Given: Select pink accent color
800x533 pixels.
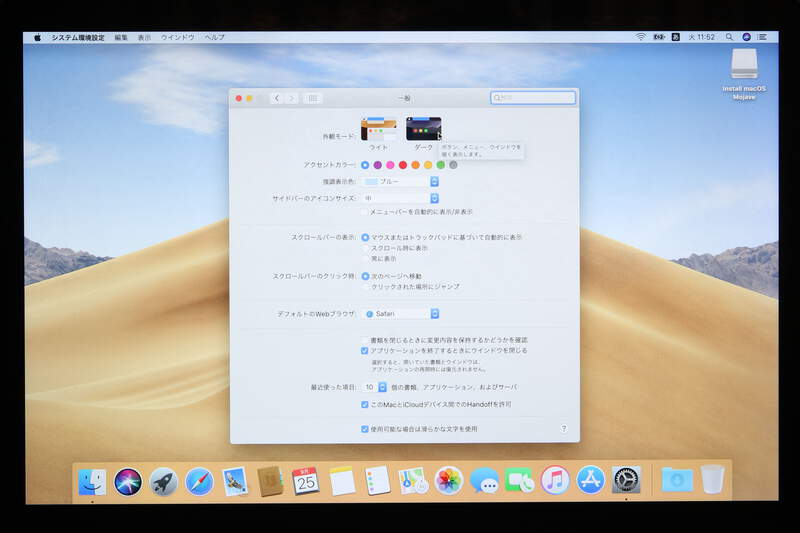Looking at the screenshot, I should (390, 165).
